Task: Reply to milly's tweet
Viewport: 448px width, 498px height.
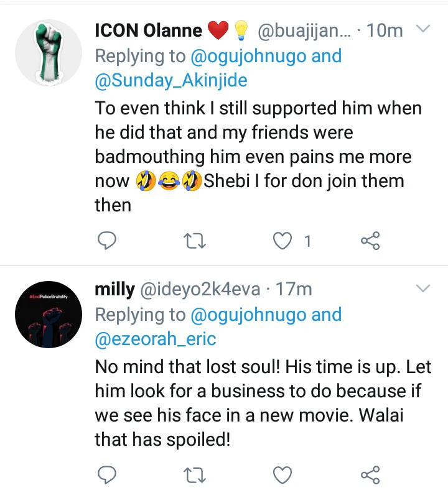Action: [108, 476]
